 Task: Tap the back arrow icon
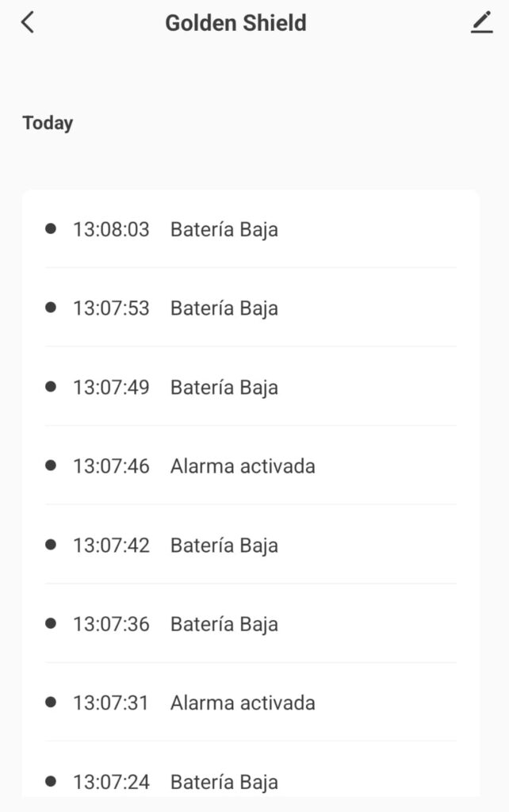[28, 23]
